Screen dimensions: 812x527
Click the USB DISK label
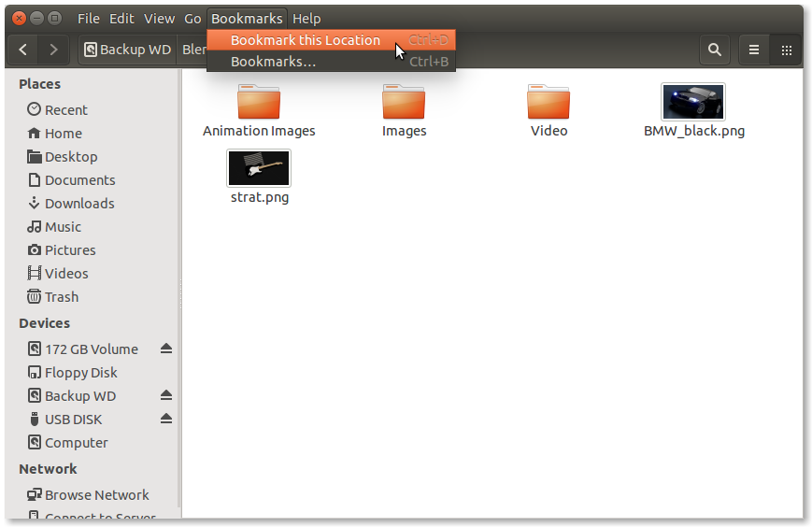point(74,420)
